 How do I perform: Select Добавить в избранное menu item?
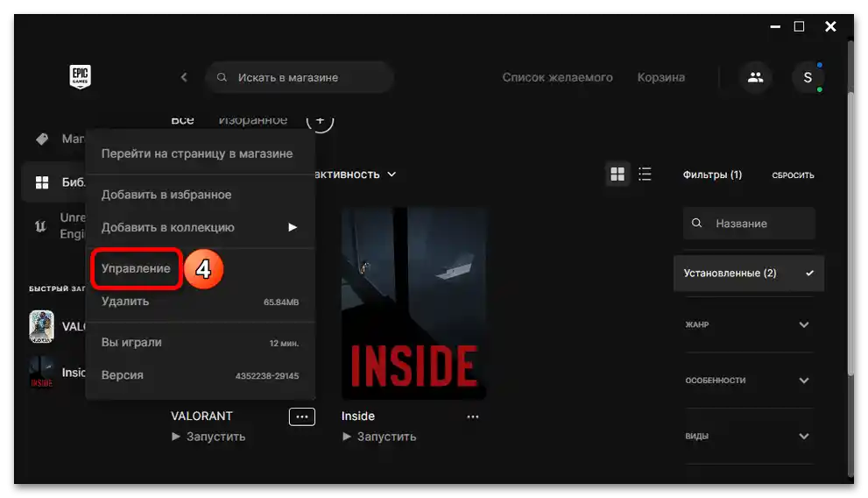[x=166, y=195]
